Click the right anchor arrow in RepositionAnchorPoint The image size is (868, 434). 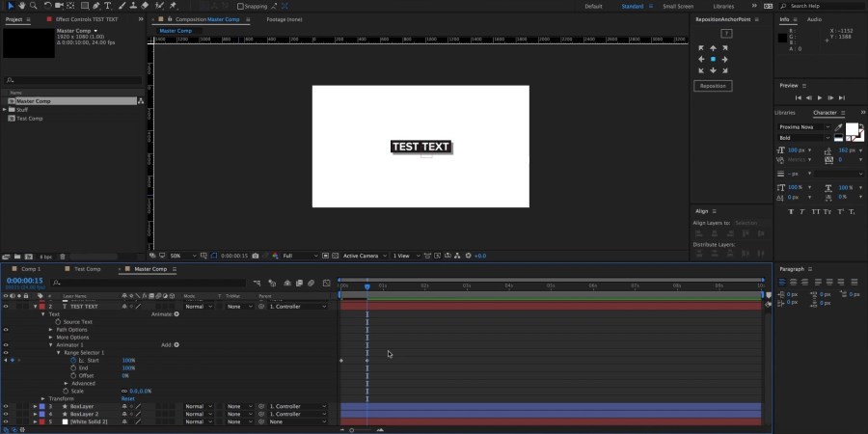(x=724, y=59)
